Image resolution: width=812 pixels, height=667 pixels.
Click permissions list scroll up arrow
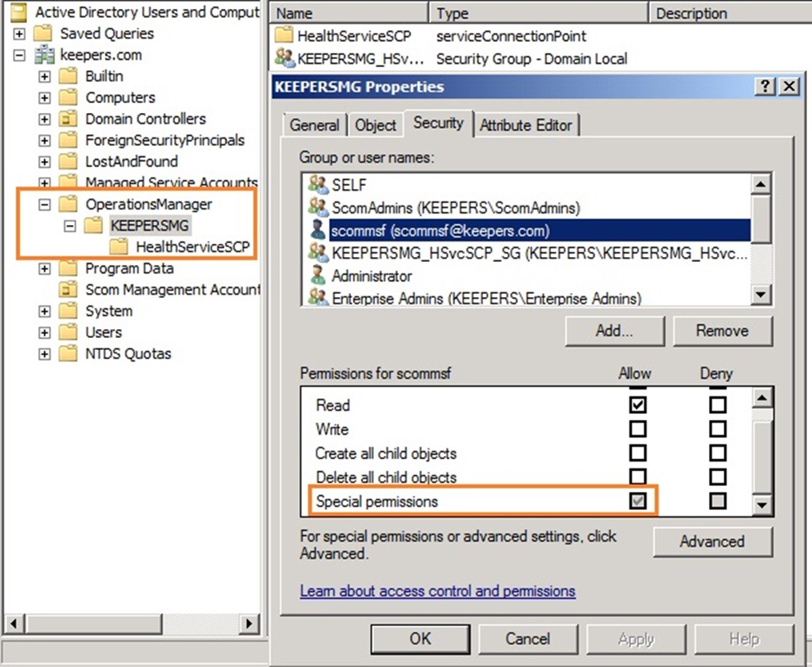[x=762, y=397]
